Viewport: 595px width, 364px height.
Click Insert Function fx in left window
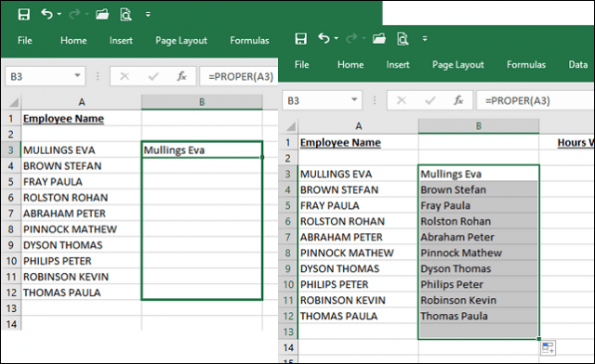(x=182, y=76)
